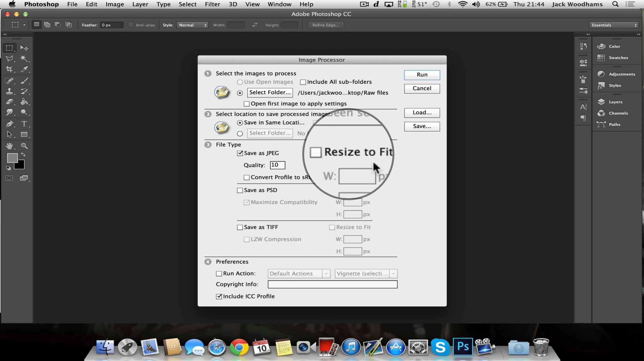Expand Vignette selections dropdown

click(393, 273)
